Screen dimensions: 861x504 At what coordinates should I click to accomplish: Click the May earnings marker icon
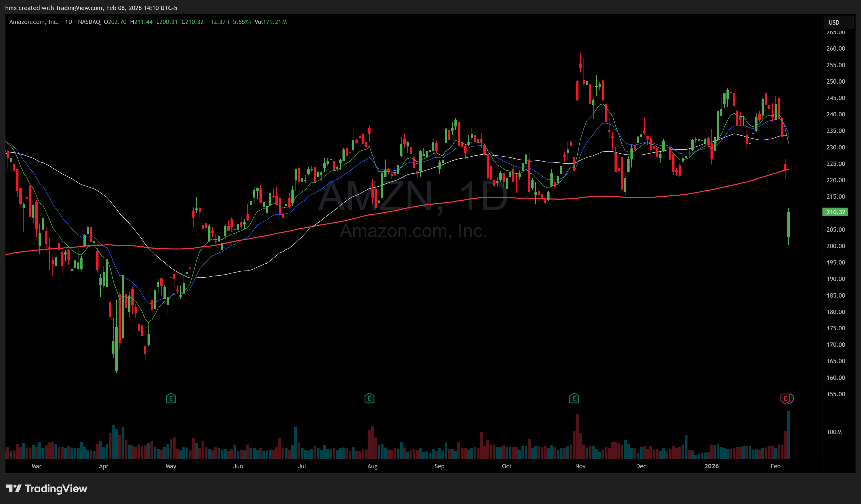171,398
